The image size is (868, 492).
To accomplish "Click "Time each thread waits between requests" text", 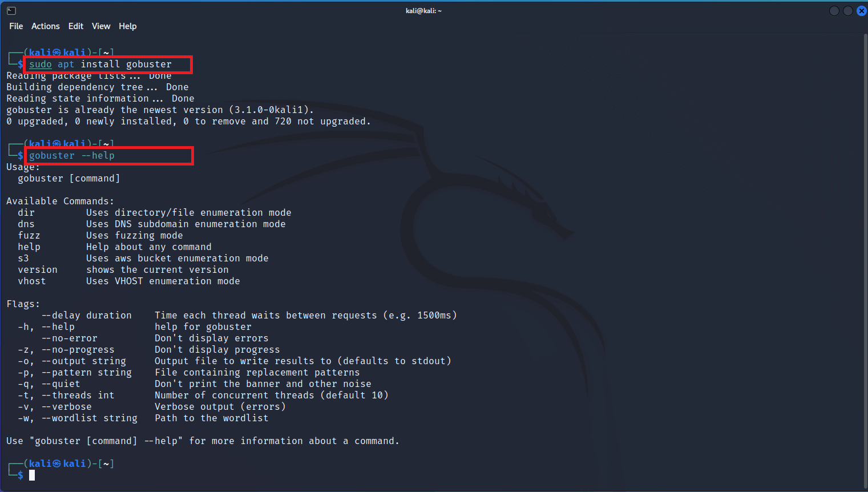I will (x=266, y=316).
